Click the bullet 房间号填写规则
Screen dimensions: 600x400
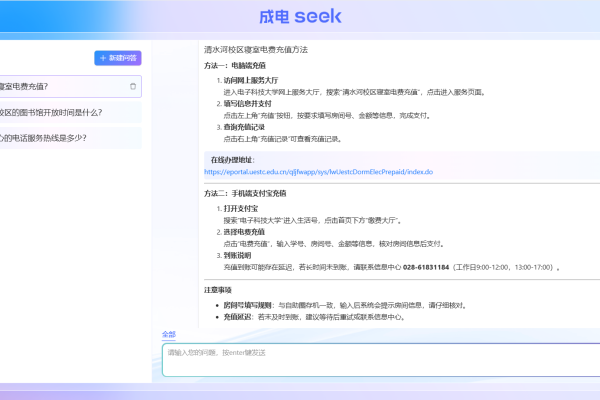[248, 305]
